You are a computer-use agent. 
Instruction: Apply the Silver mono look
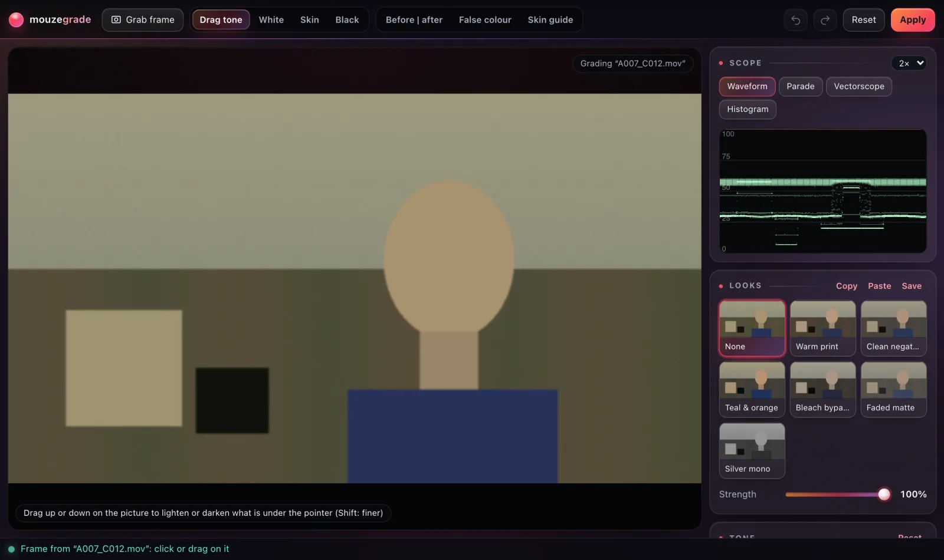(x=752, y=450)
